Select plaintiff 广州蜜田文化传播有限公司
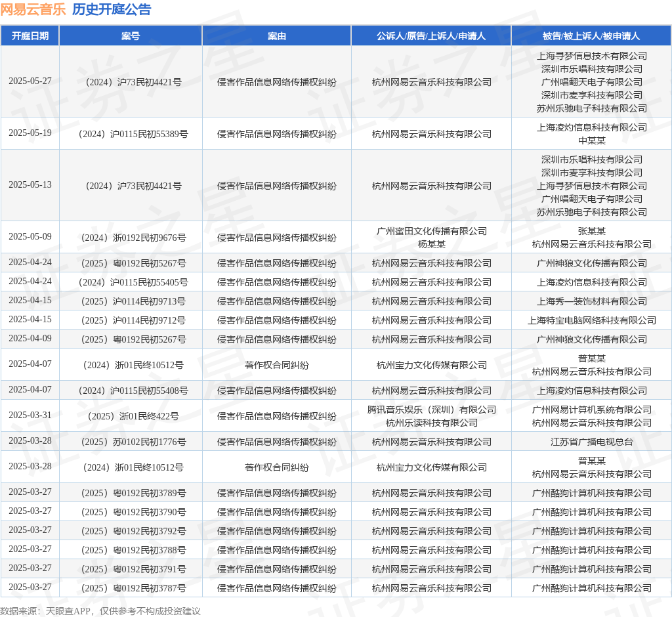This screenshot has width=672, height=617. [432, 231]
